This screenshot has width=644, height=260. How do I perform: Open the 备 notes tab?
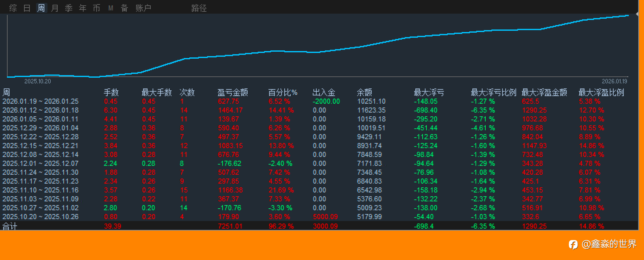[124, 8]
